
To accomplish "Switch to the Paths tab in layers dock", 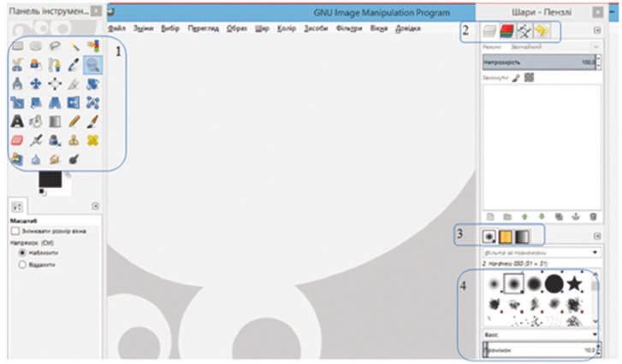I will click(x=524, y=31).
